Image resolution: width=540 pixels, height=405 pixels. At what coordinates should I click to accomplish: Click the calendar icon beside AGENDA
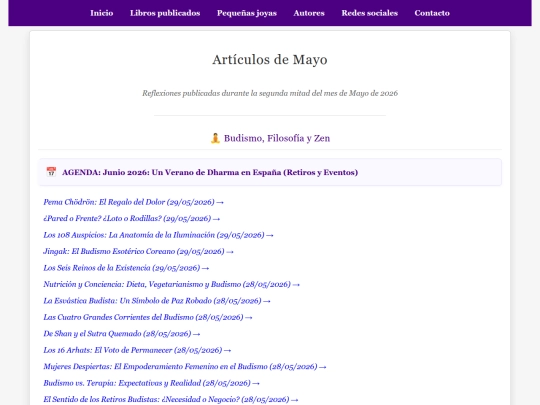[51, 172]
